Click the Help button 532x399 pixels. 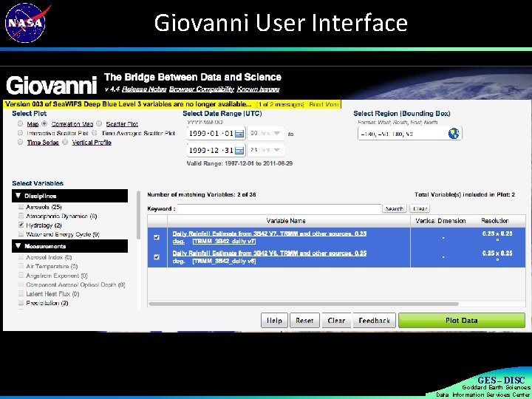tap(274, 320)
